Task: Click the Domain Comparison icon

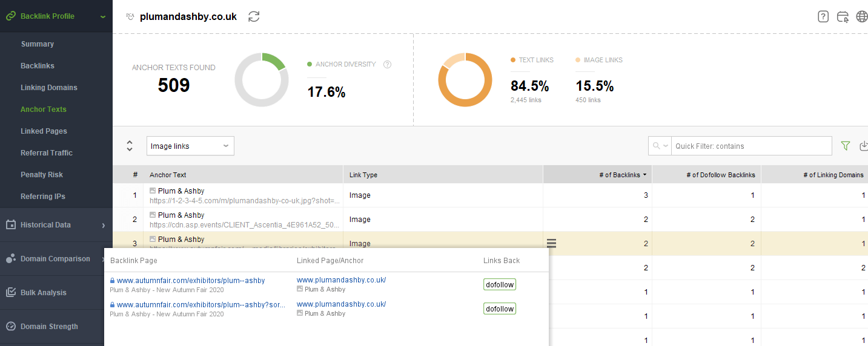Action: [x=11, y=259]
